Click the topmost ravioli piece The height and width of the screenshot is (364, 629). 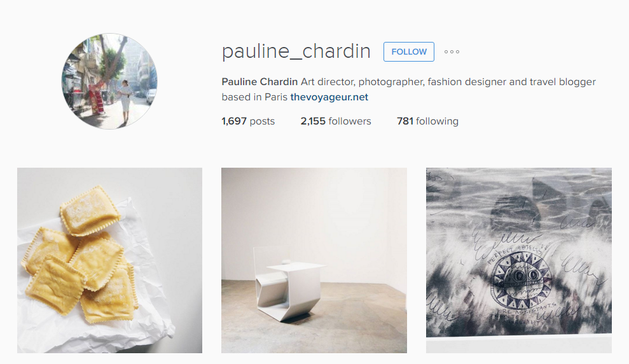coord(90,210)
